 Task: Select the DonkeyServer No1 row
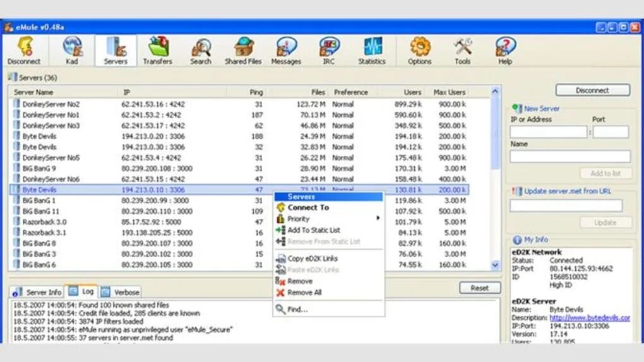tap(239, 115)
